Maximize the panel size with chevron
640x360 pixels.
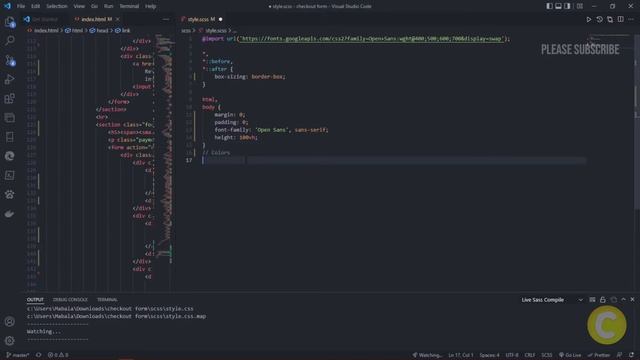tap(623, 300)
